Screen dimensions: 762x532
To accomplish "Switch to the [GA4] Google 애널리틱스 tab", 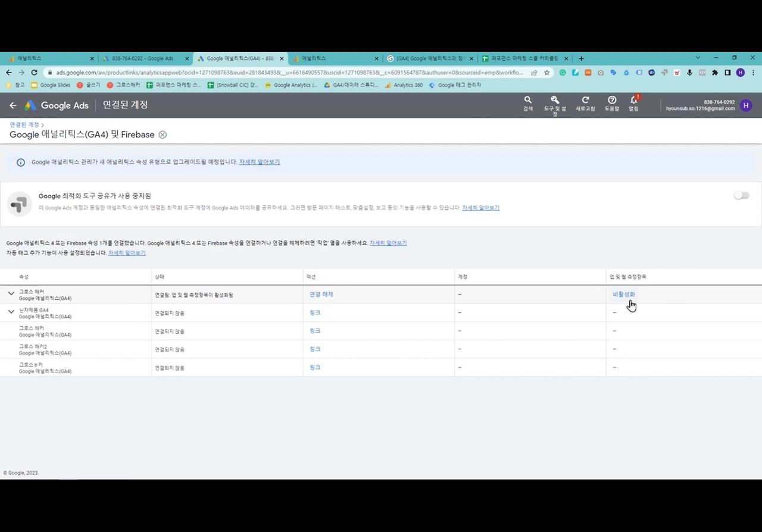I will 429,58.
